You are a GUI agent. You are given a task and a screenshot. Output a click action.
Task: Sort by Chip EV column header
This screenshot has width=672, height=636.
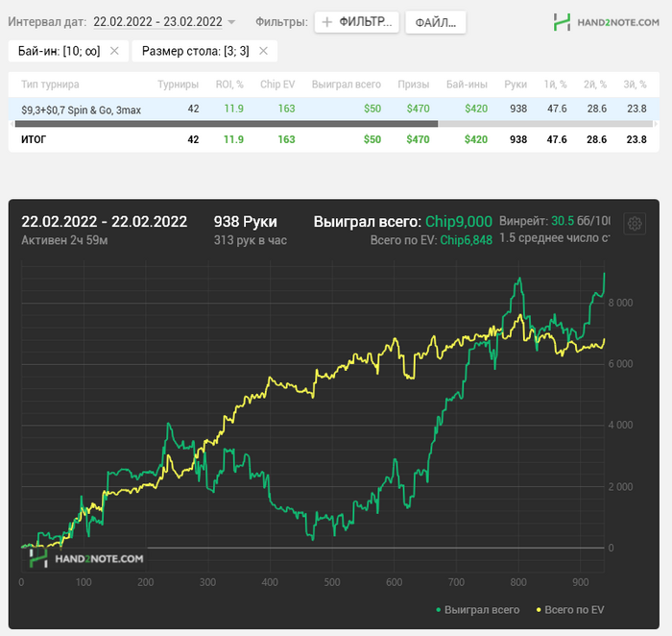(277, 85)
